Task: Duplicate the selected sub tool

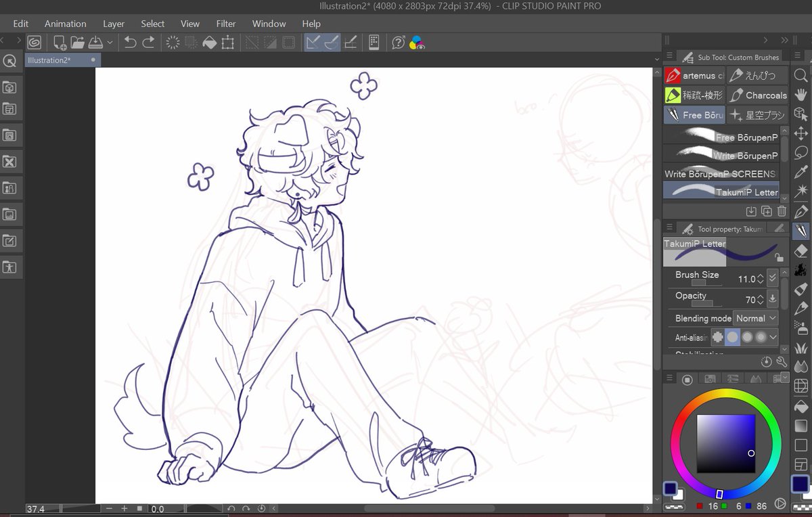Action: [767, 211]
